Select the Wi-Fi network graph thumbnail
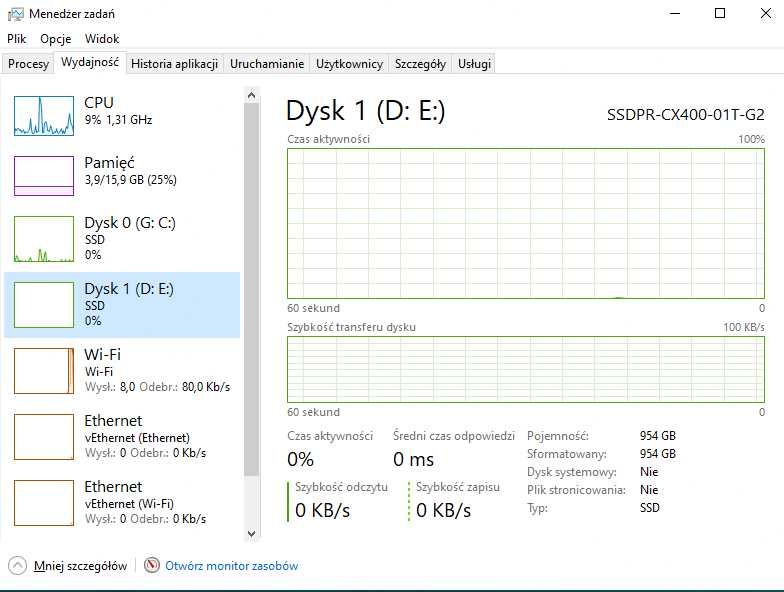Screen dimensions: 784x592 tap(44, 371)
